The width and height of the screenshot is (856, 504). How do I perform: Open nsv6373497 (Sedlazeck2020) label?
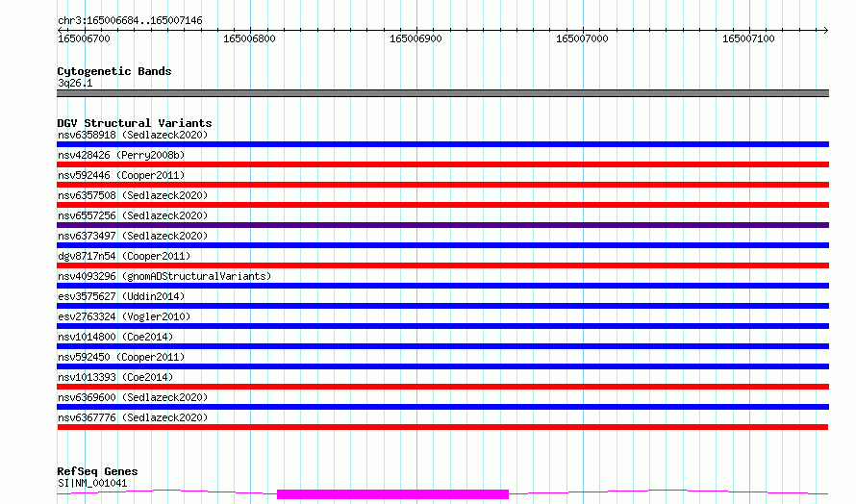pos(133,236)
